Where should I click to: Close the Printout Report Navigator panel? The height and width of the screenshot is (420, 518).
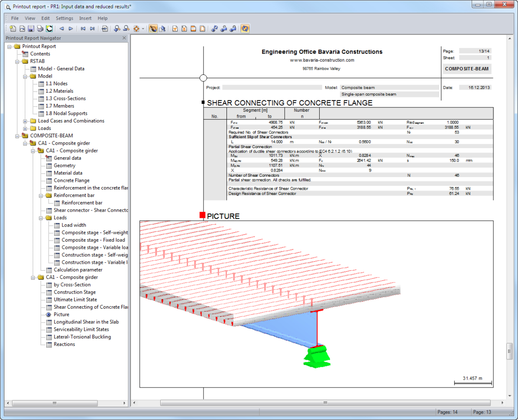pyautogui.click(x=124, y=38)
